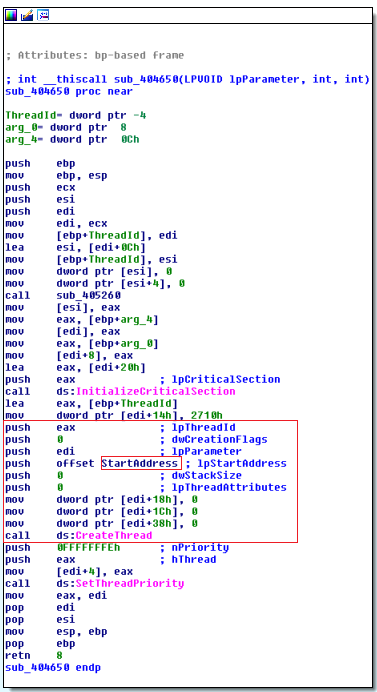The height and width of the screenshot is (692, 377).
Task: Click 'mov [ebp+ThreadId], edi' line
Action: tap(91, 236)
